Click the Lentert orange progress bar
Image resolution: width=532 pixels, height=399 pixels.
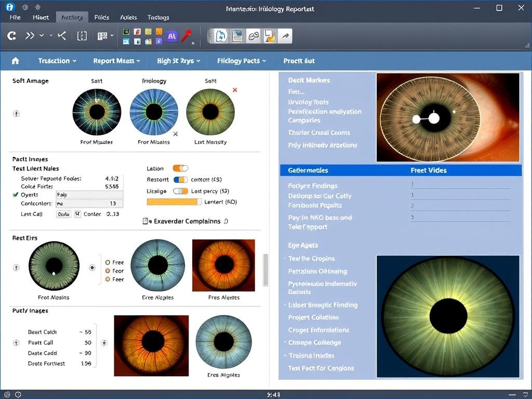click(174, 202)
